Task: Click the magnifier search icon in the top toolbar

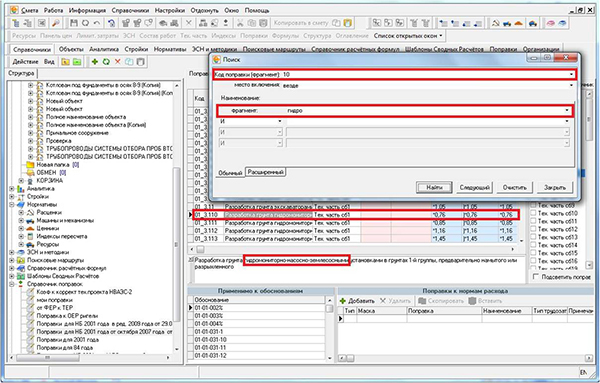Action: [x=55, y=23]
